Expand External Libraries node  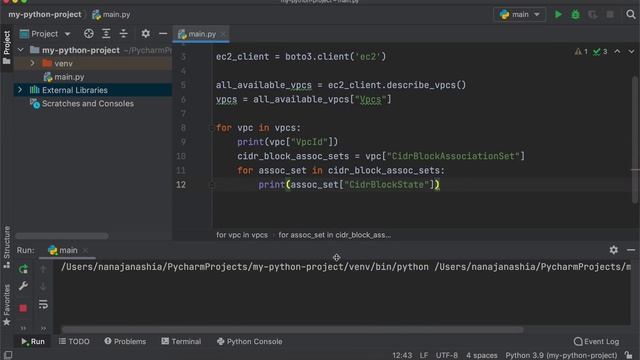pos(20,90)
